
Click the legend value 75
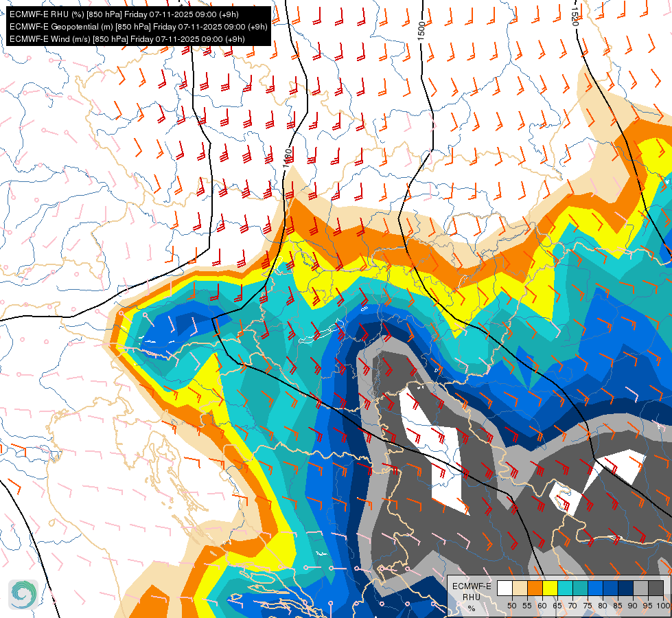(588, 606)
